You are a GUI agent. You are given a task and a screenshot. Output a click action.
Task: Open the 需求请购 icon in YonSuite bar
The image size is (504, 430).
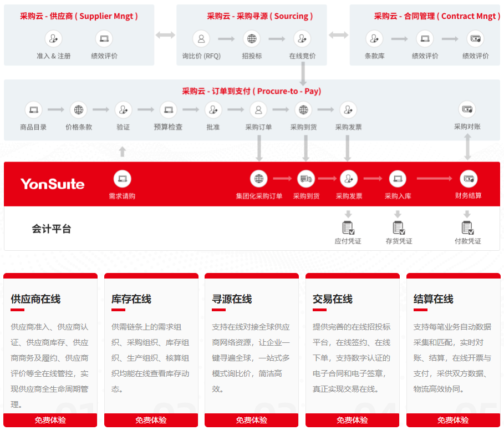(x=122, y=179)
